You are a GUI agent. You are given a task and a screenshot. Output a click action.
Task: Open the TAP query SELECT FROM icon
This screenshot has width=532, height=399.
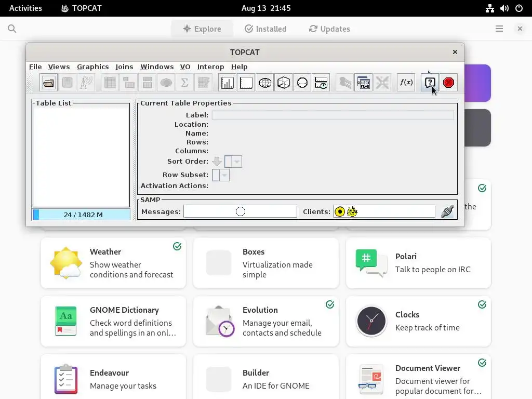pos(363,83)
